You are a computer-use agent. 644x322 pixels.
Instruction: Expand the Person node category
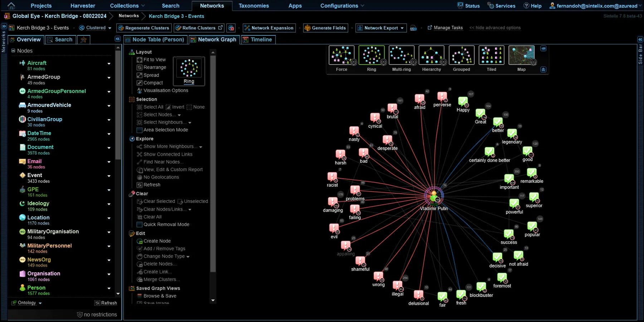click(109, 288)
